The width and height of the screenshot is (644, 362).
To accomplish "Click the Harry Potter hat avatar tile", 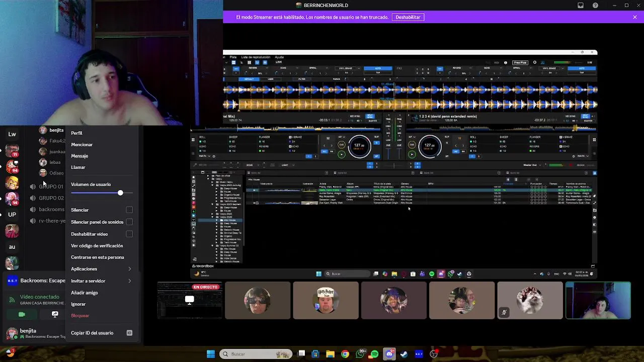I will coord(326,300).
